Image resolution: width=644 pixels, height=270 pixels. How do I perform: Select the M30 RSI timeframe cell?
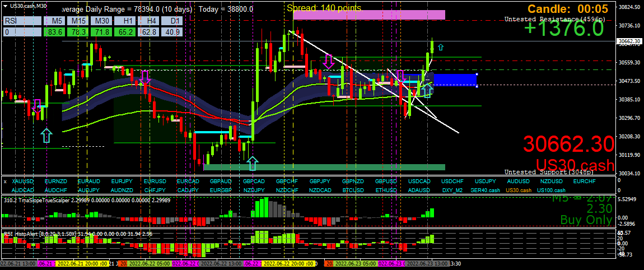click(x=101, y=21)
